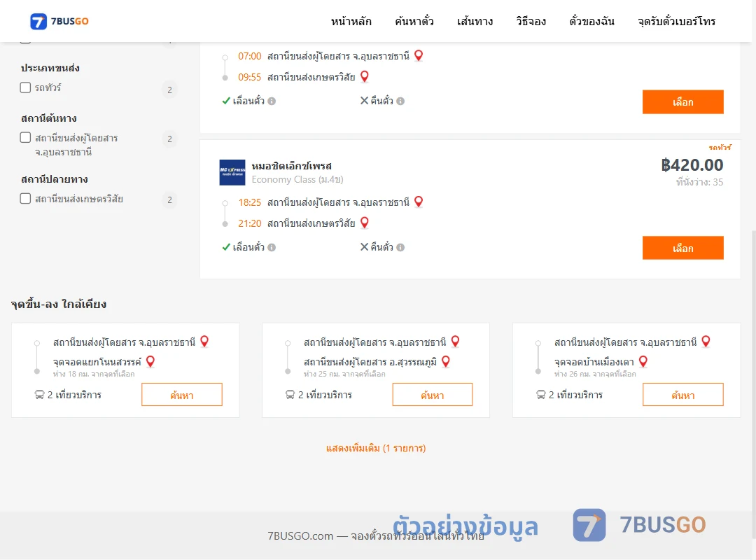Check the origin station อุบลราชธานี filter
The height and width of the screenshot is (560, 756).
(26, 137)
